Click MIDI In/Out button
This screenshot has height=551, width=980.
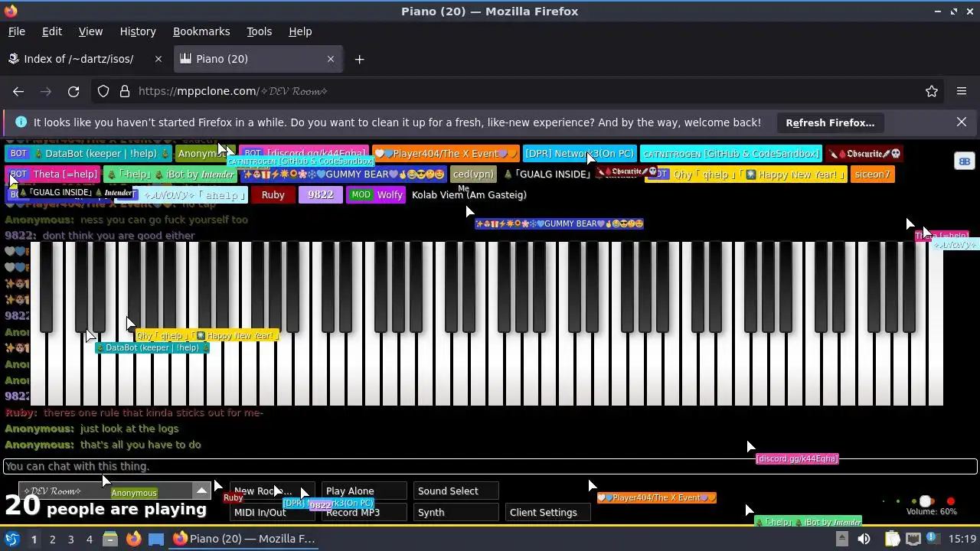click(x=272, y=513)
